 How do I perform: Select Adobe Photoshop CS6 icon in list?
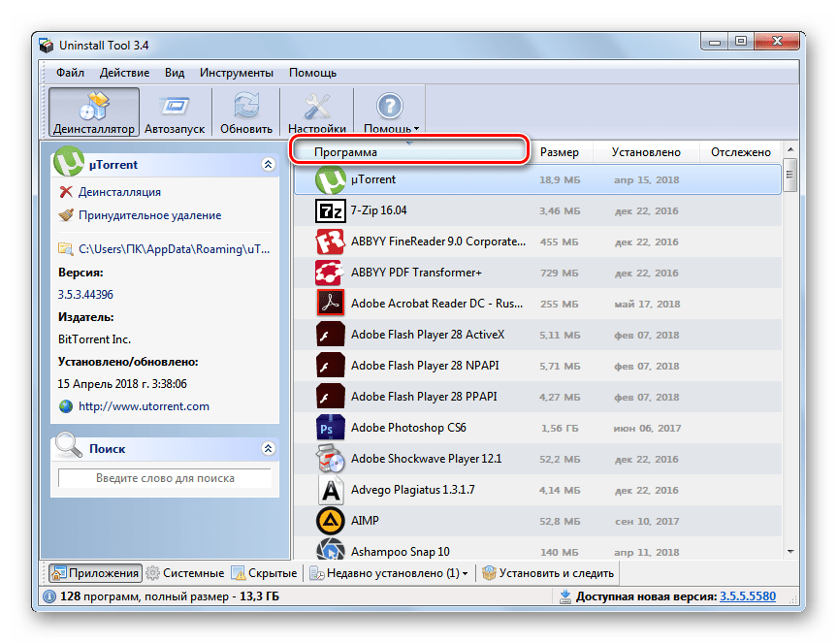331,428
